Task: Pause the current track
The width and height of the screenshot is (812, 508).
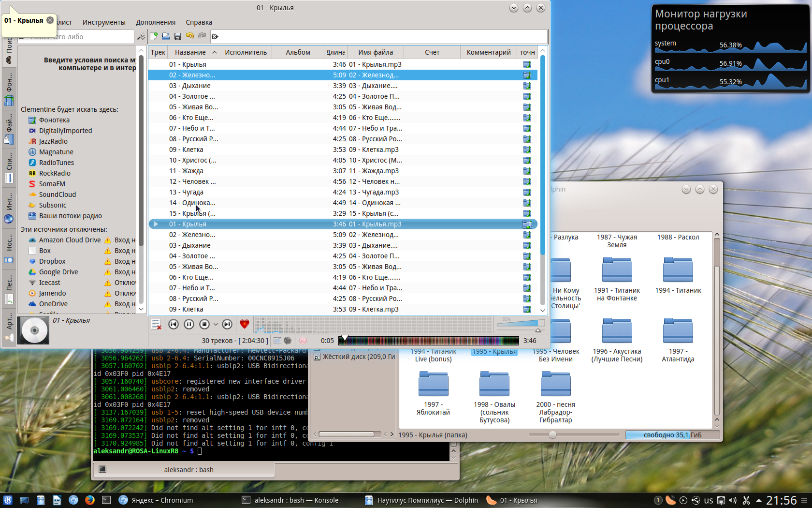Action: [x=189, y=325]
